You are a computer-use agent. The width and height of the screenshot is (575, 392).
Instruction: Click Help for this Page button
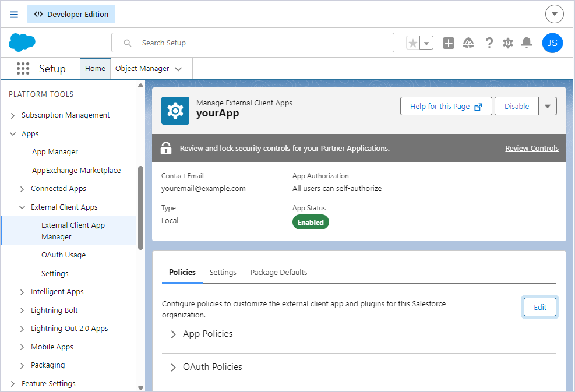pos(446,107)
